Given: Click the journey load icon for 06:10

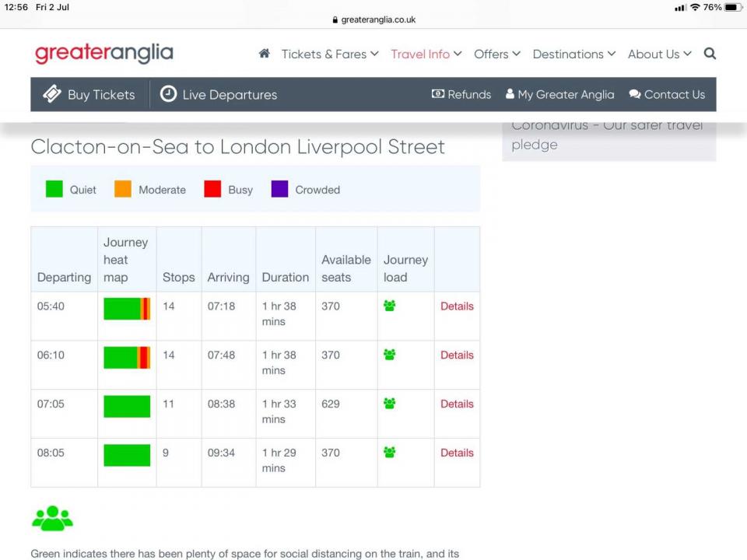Looking at the screenshot, I should (390, 355).
